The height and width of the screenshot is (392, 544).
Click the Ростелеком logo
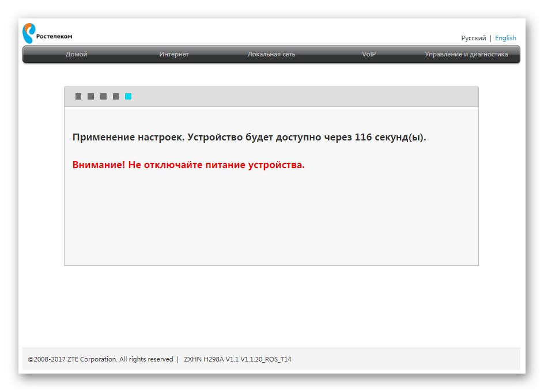click(47, 33)
